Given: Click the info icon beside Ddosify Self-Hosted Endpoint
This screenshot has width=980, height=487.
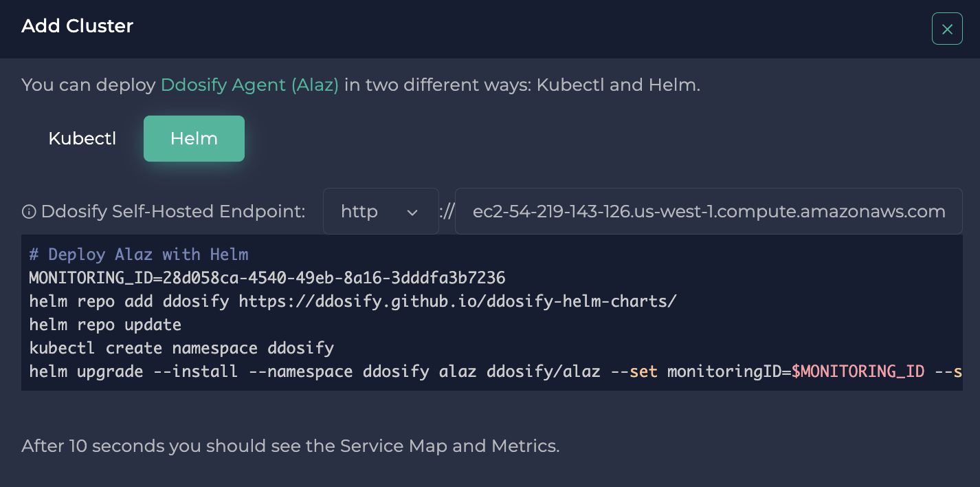Looking at the screenshot, I should point(29,211).
